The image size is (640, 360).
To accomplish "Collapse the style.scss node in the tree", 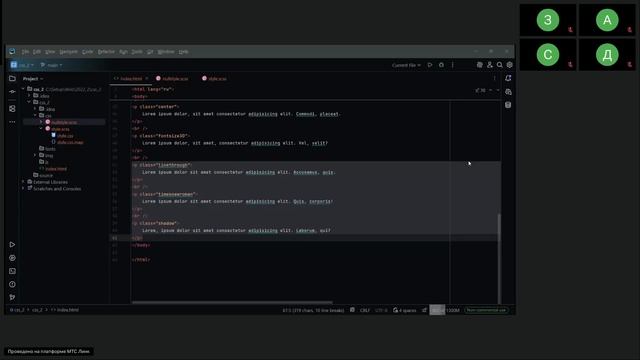I will 41,129.
